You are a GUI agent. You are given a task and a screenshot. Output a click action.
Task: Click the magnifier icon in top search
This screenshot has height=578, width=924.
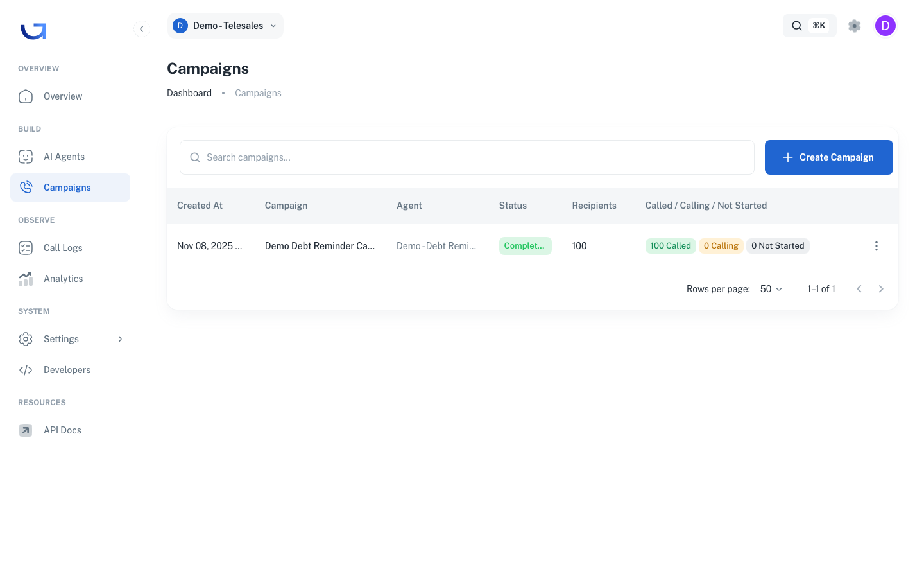pos(797,26)
